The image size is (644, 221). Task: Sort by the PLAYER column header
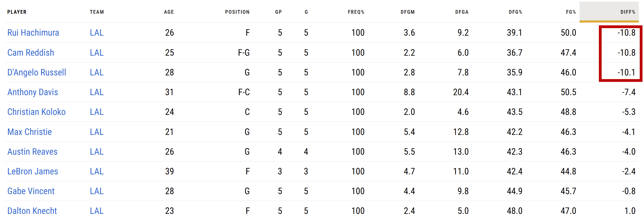tap(17, 12)
